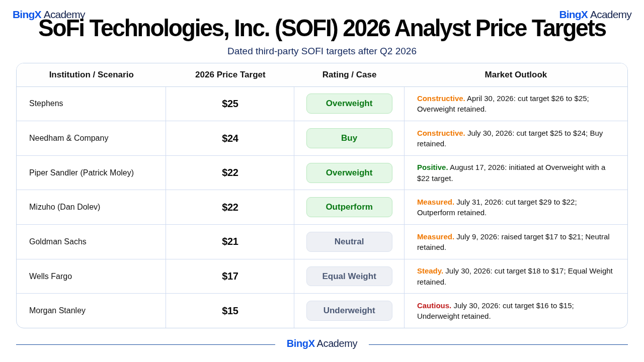
Task: Click the bottom center BingX Academy logo
Action: pos(322,343)
